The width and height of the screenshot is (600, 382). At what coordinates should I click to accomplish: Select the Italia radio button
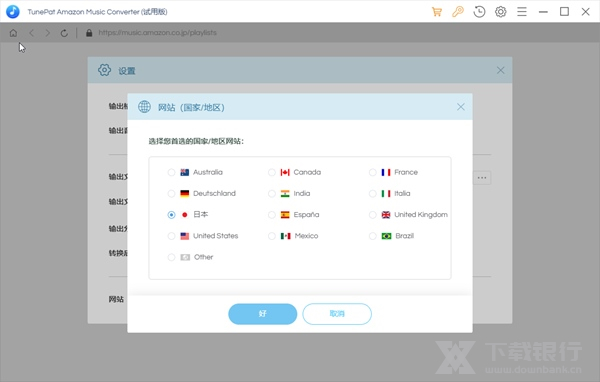(x=372, y=194)
